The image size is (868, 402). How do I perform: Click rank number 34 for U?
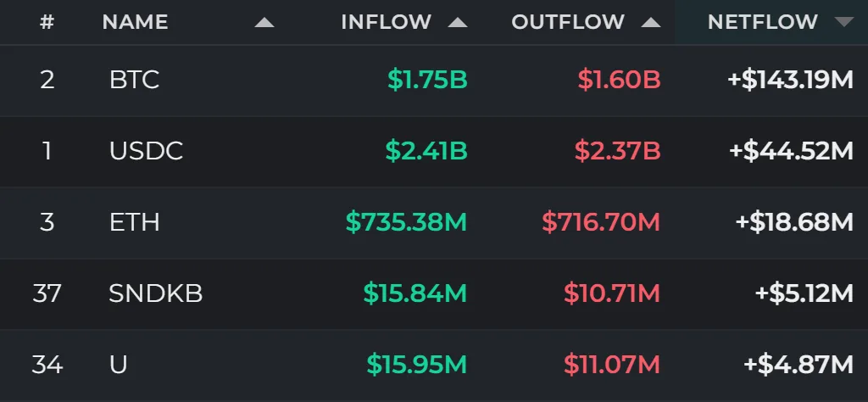[x=47, y=365]
